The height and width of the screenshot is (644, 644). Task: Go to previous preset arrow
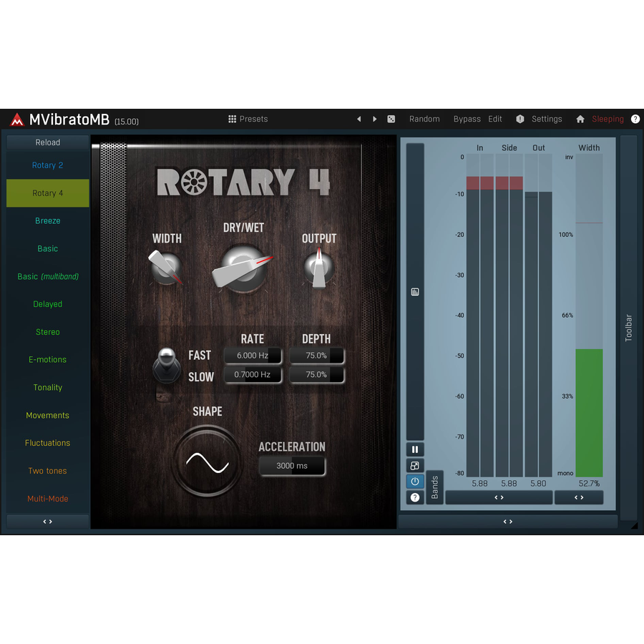[359, 119]
